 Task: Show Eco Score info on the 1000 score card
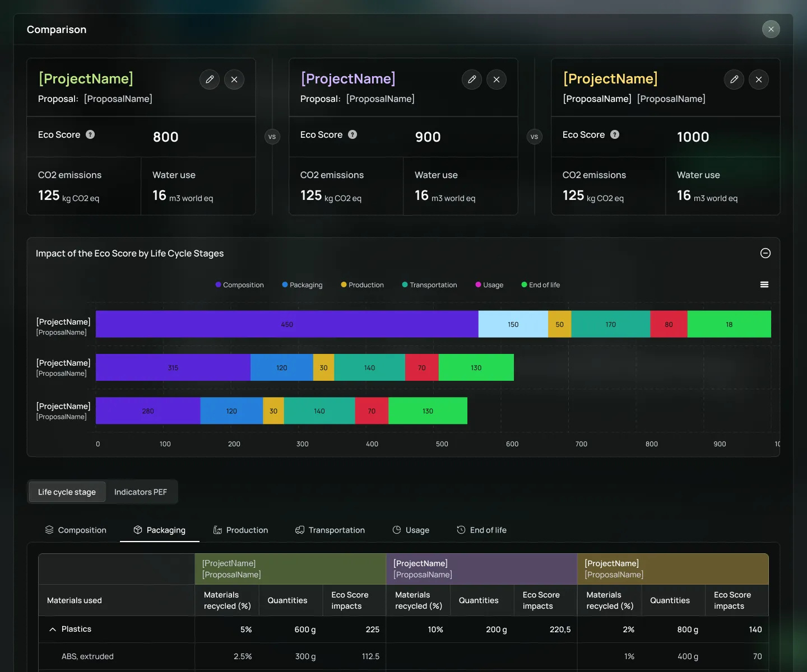[x=615, y=134]
